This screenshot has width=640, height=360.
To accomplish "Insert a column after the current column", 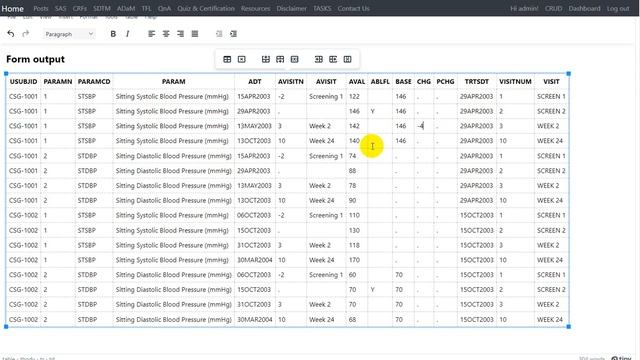I will pyautogui.click(x=333, y=60).
